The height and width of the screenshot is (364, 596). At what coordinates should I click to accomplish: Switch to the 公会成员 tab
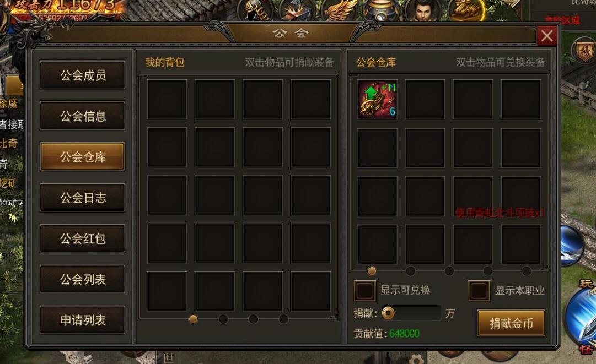coord(83,75)
